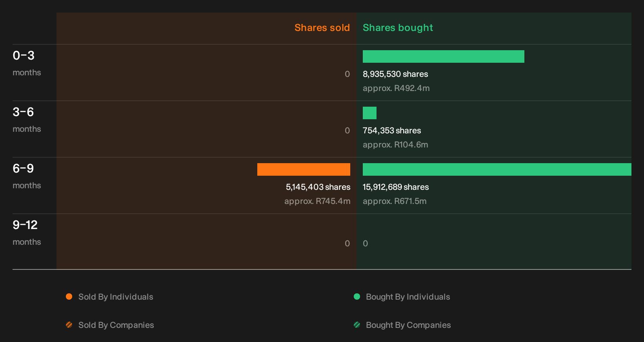Click the 0-3 months row label

[x=27, y=64]
